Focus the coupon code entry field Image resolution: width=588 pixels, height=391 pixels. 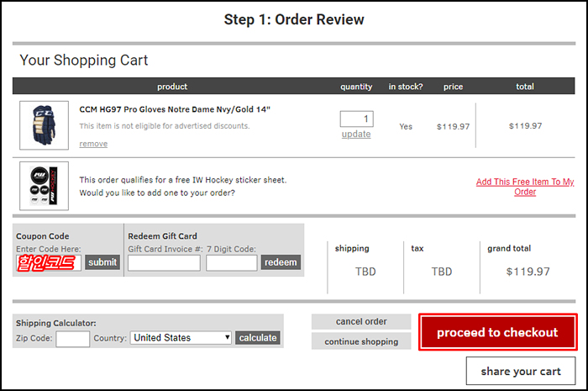49,262
